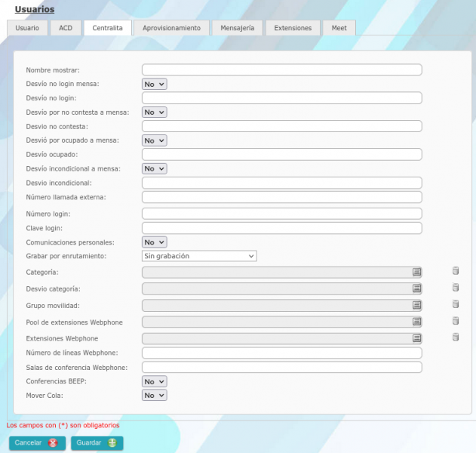Click the clear icon beside Categoría

[456, 271]
